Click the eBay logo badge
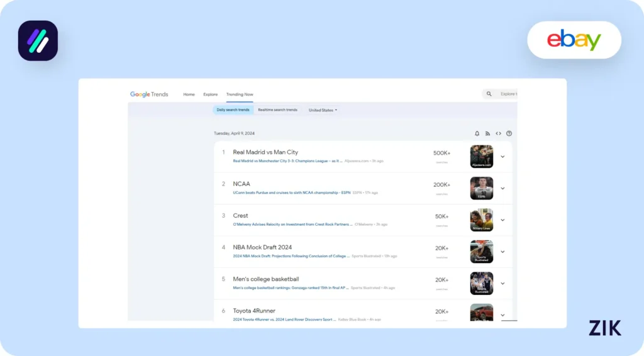The width and height of the screenshot is (644, 356). point(574,40)
